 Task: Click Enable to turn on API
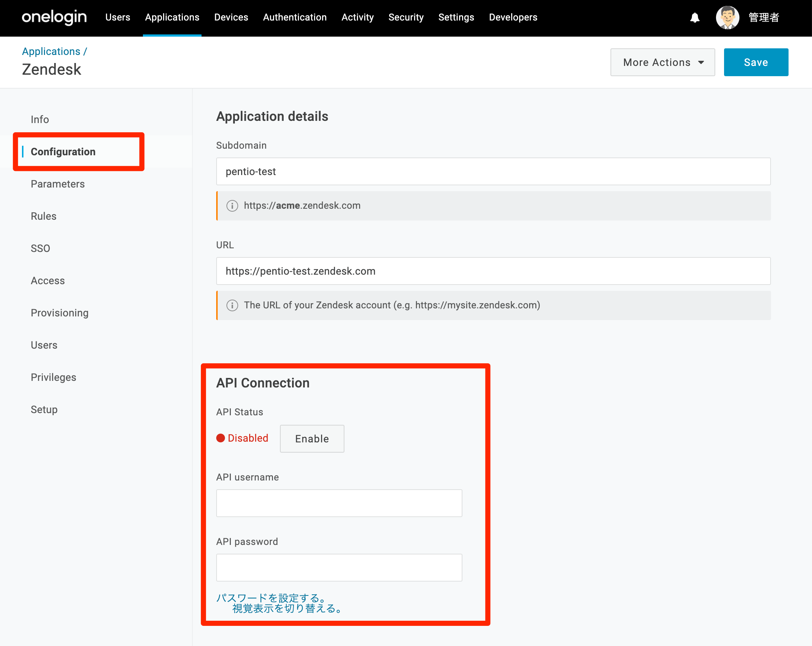312,439
